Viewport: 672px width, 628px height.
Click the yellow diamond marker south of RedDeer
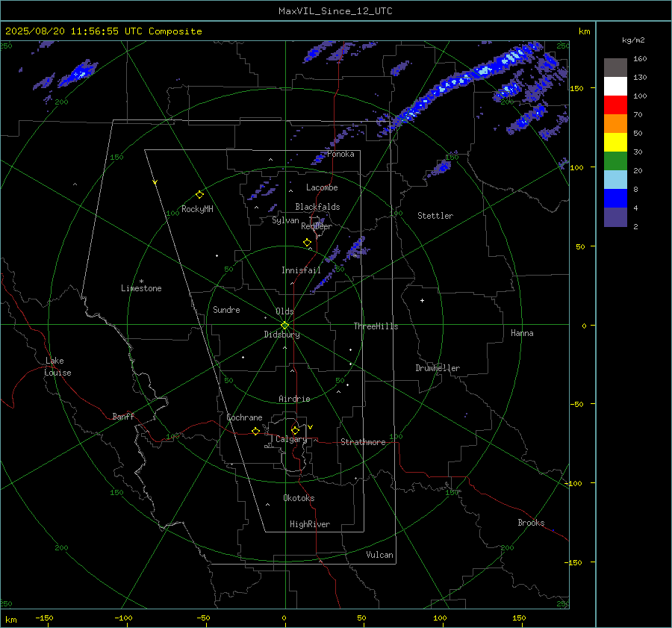click(x=308, y=243)
